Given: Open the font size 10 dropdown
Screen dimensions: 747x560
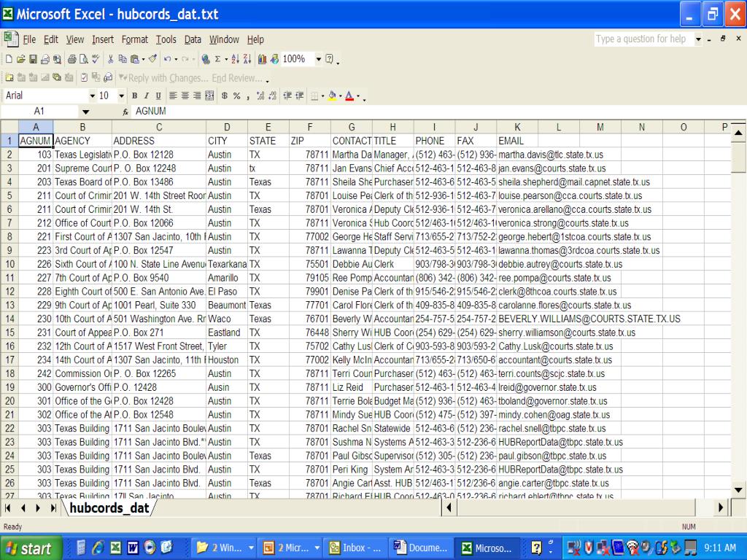Looking at the screenshot, I should point(122,96).
